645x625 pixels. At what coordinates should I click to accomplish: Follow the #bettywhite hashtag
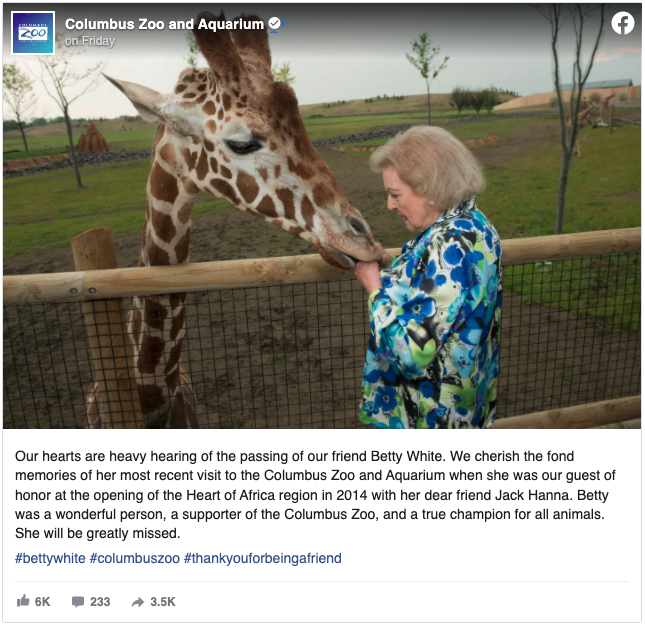click(x=50, y=558)
